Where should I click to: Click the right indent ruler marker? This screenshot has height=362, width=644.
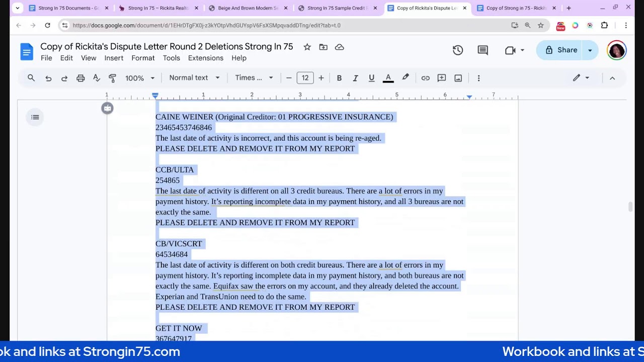coord(469,97)
